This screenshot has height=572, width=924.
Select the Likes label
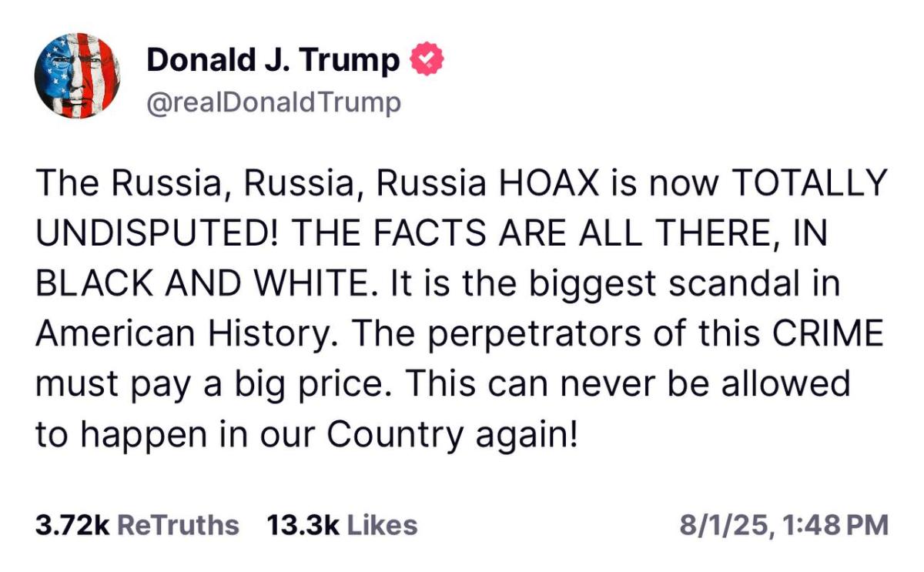tap(381, 525)
